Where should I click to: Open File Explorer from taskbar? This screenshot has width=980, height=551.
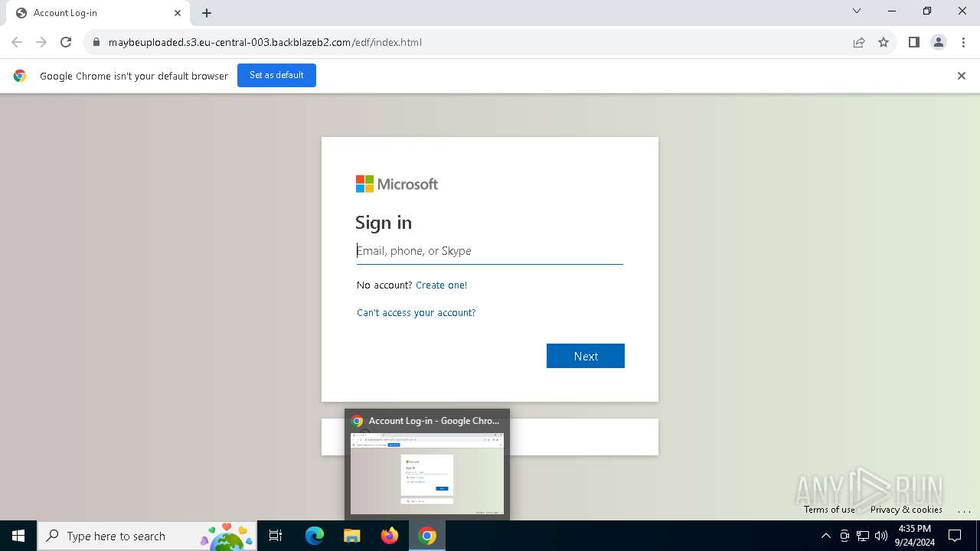(x=352, y=536)
